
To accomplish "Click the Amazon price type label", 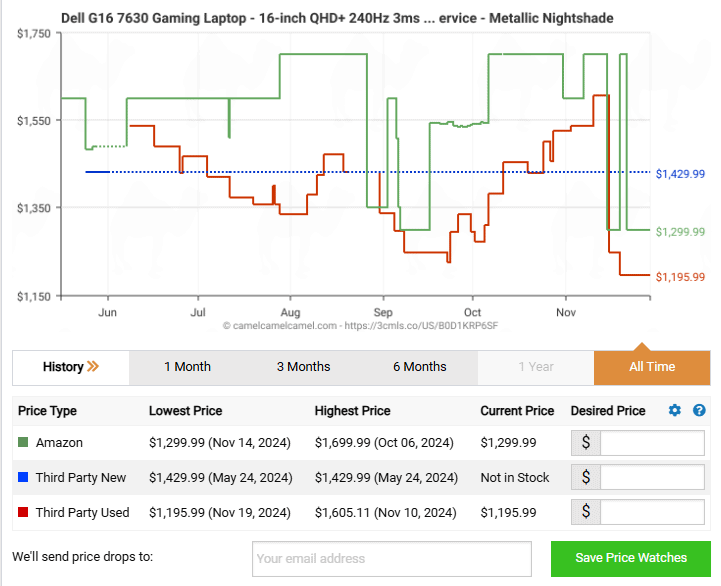I will pyautogui.click(x=59, y=442).
